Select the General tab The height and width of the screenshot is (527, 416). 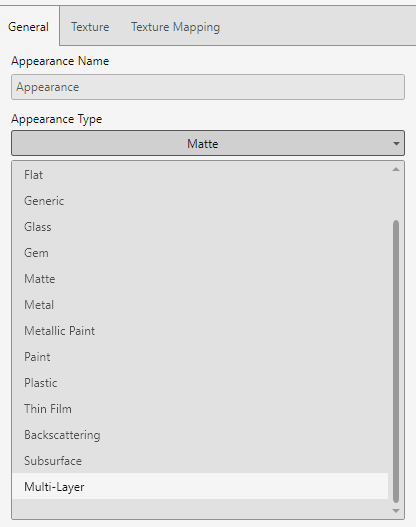pyautogui.click(x=29, y=27)
